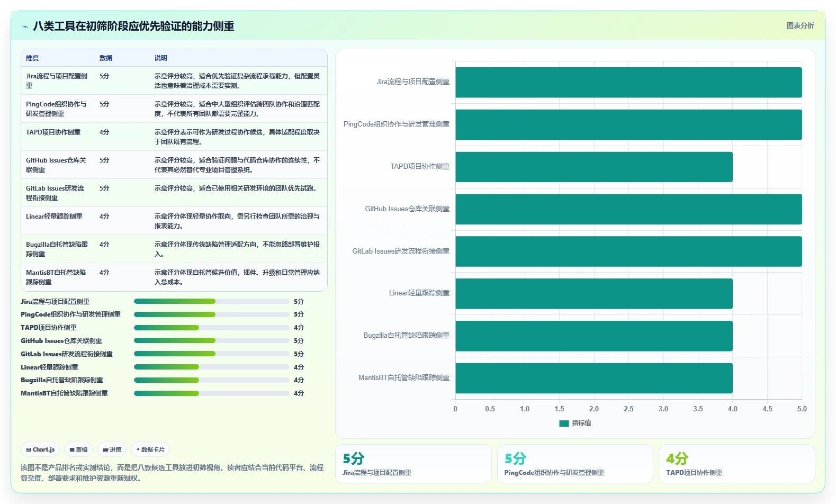Click the 5分 score in the Jira table row
Image resolution: width=836 pixels, height=504 pixels.
coord(104,76)
